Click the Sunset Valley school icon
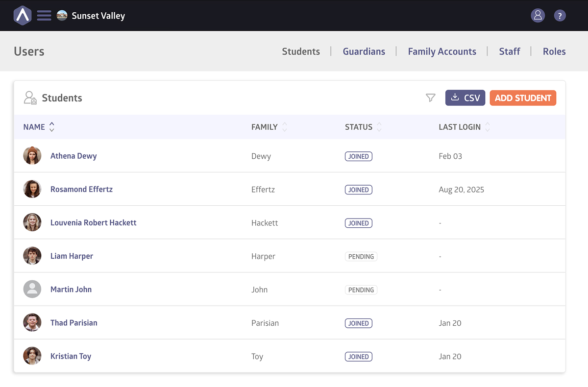588x387 pixels. point(62,16)
